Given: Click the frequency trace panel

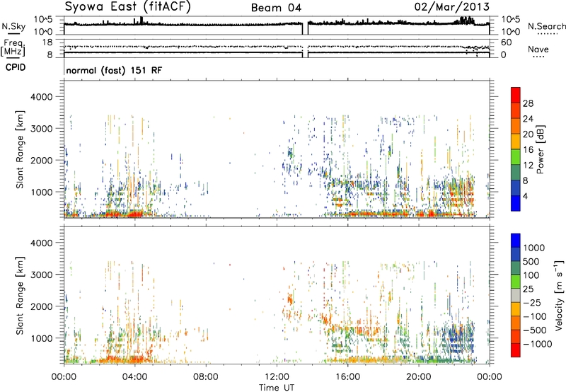Looking at the screenshot, I should 277,48.
